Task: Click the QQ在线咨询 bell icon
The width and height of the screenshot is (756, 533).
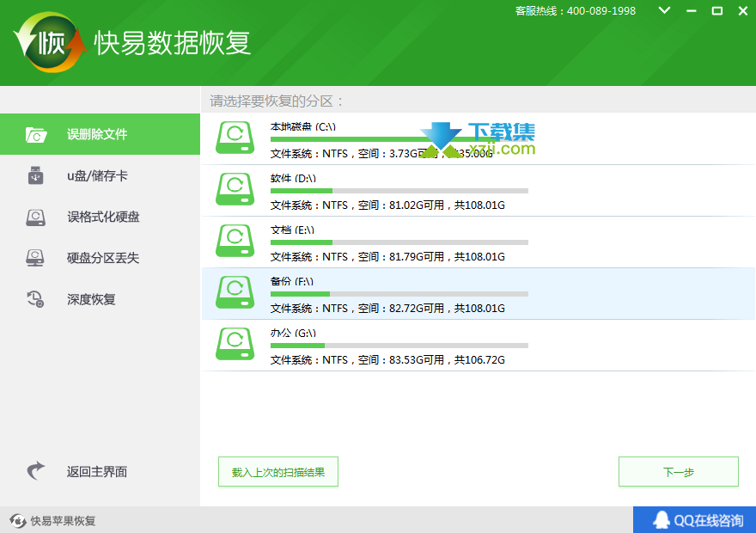Action: point(661,520)
